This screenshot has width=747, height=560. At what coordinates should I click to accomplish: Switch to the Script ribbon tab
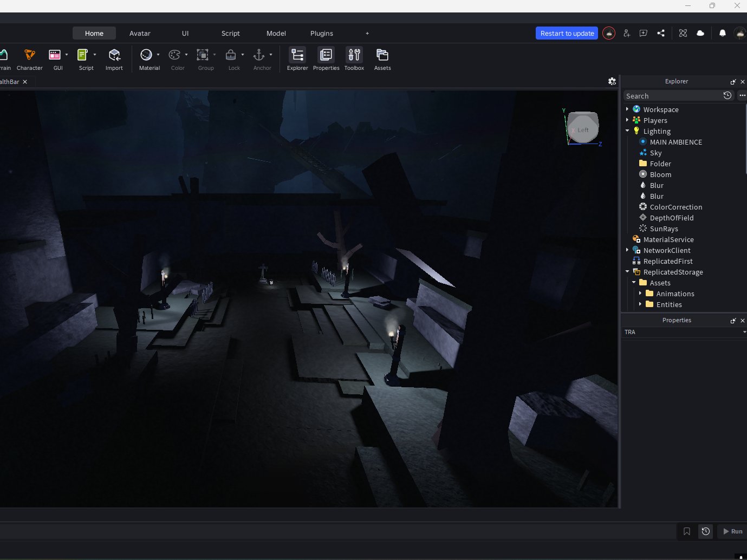(231, 33)
